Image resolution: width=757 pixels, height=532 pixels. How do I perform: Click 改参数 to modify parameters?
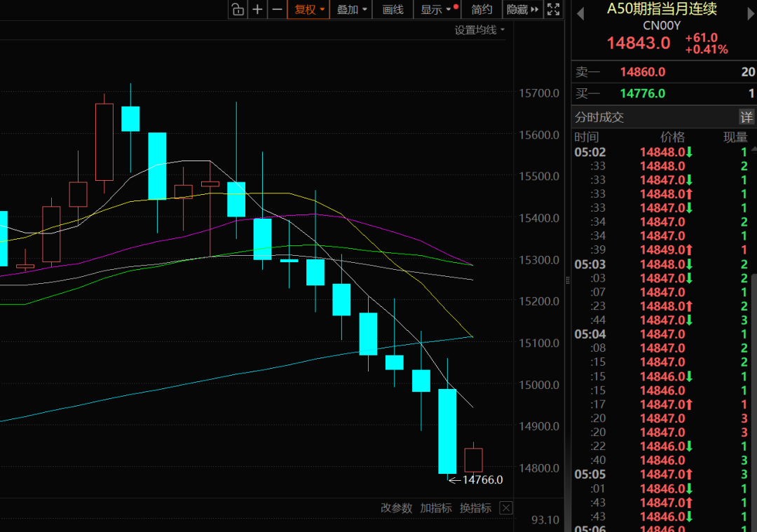396,508
